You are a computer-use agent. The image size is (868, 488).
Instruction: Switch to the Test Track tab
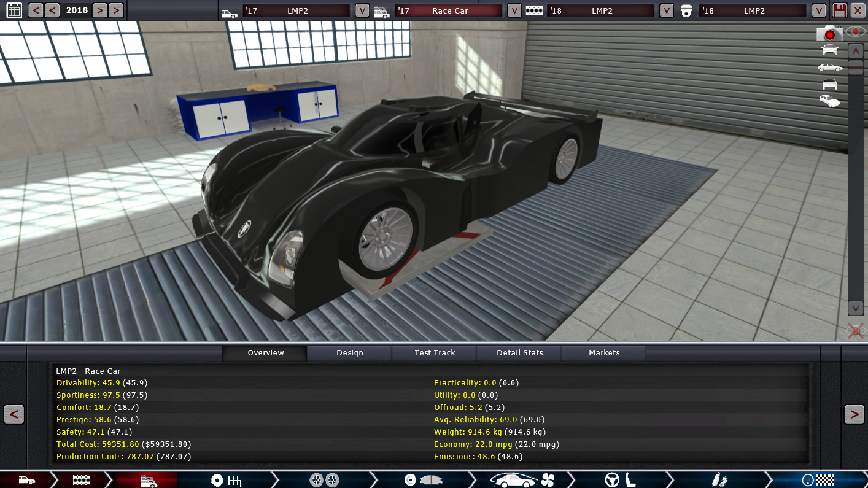coord(435,353)
